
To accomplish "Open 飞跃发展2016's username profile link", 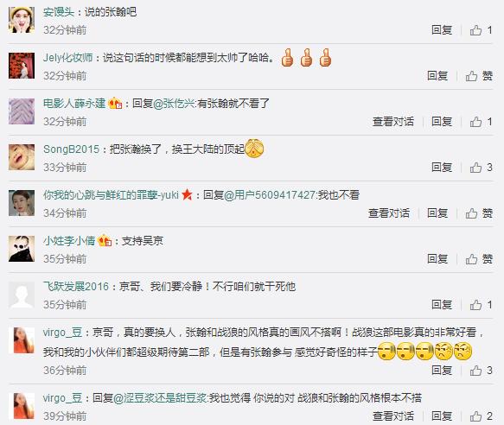I will point(76,286).
